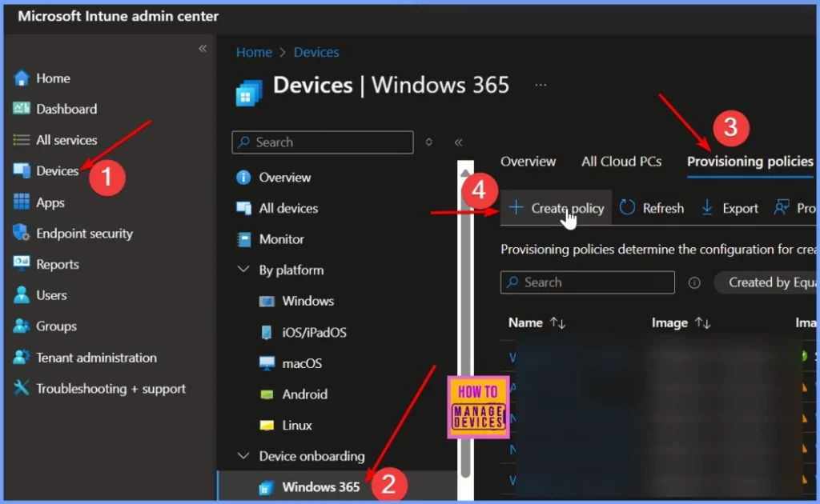Click the Refresh circular arrow icon
The height and width of the screenshot is (504, 820).
point(627,208)
